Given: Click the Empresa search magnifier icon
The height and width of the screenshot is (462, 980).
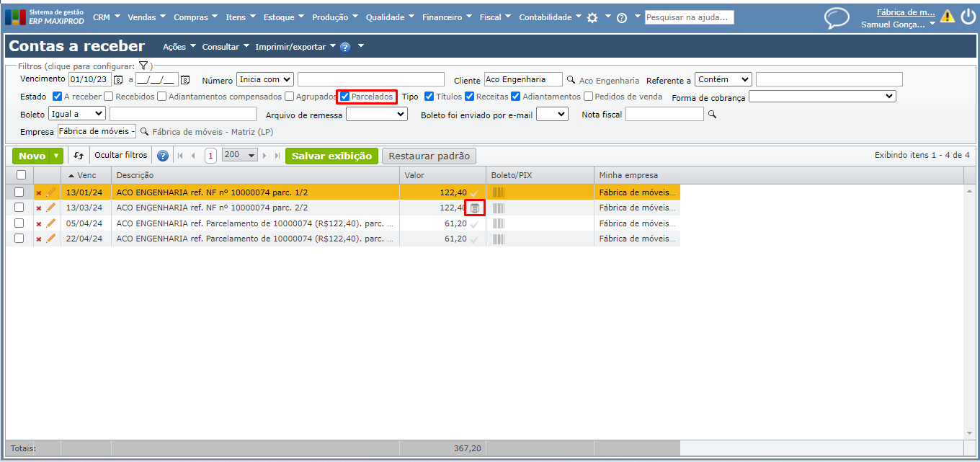Looking at the screenshot, I should [x=144, y=131].
